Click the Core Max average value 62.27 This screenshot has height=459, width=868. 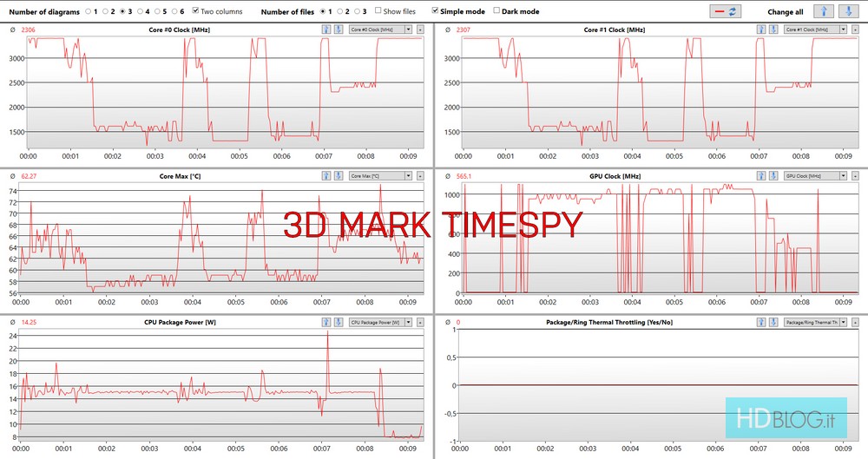(x=29, y=176)
